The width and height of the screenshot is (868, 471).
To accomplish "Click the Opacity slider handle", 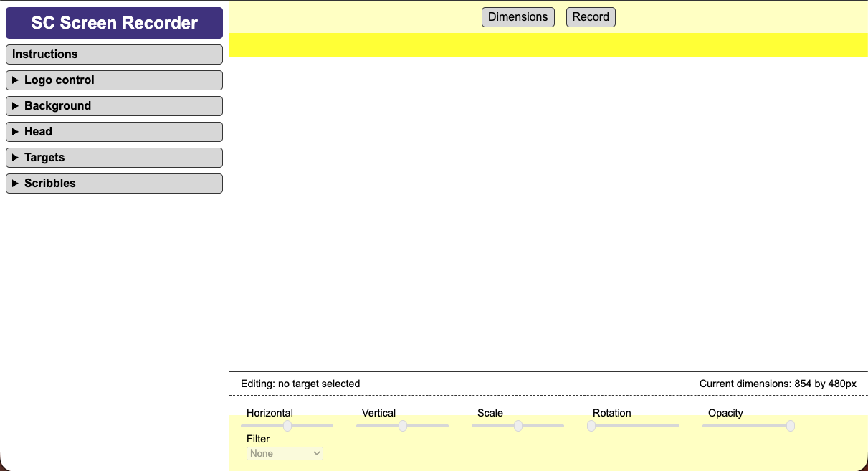I will click(790, 425).
